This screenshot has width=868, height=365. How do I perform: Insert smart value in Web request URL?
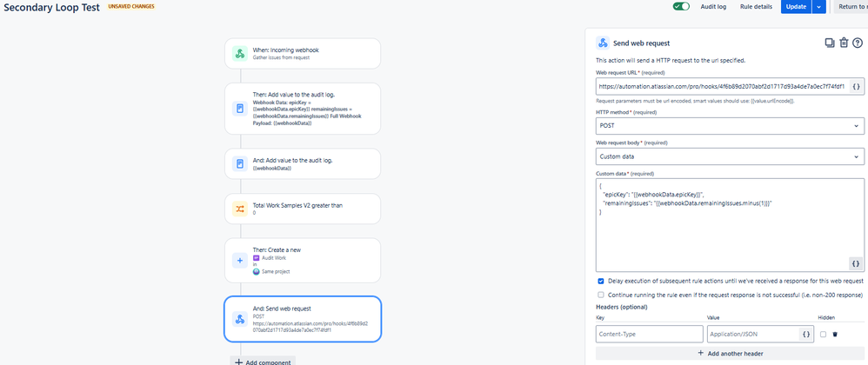(x=855, y=87)
